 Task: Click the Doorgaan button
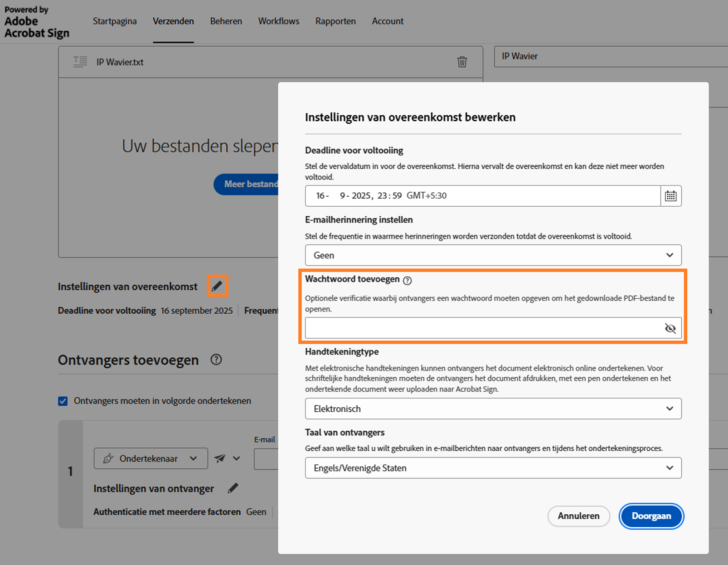651,516
